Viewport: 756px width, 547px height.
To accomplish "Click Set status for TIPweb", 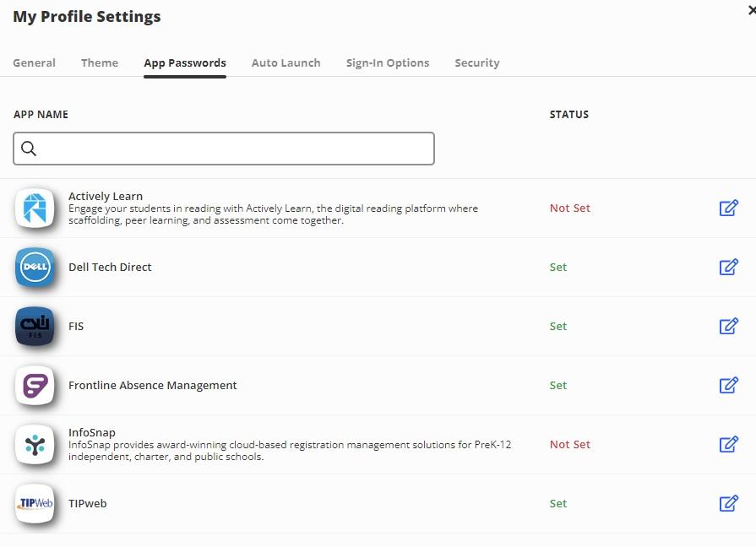I will coord(558,504).
